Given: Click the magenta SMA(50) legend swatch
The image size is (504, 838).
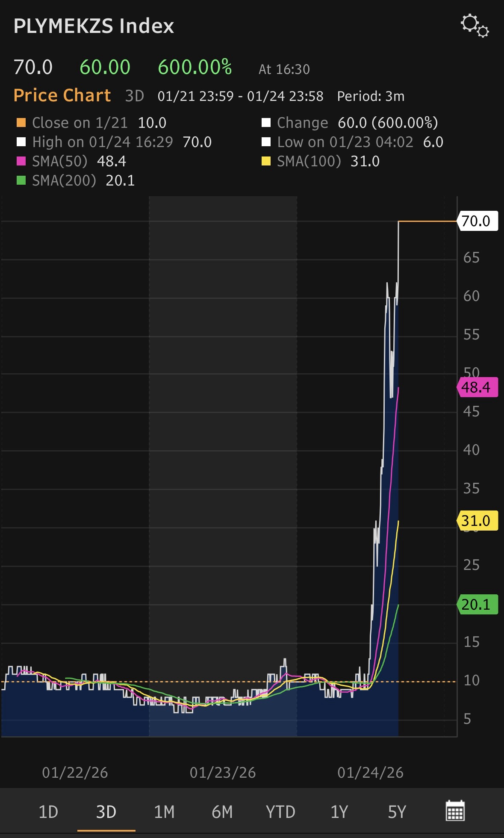Looking at the screenshot, I should tap(21, 162).
